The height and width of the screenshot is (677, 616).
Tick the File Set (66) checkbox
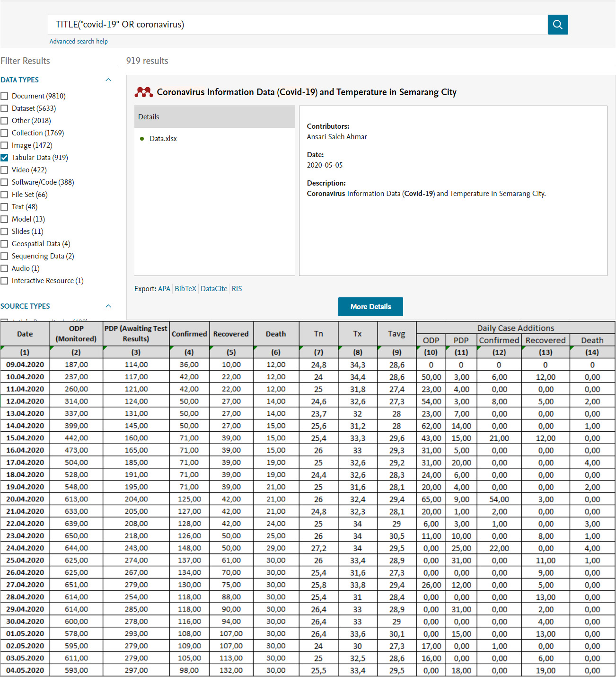tap(4, 195)
